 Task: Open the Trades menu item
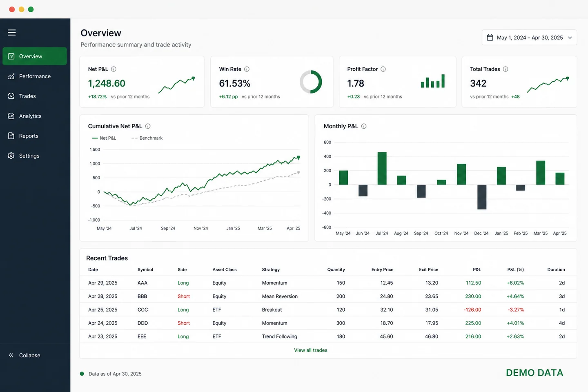pyautogui.click(x=35, y=96)
